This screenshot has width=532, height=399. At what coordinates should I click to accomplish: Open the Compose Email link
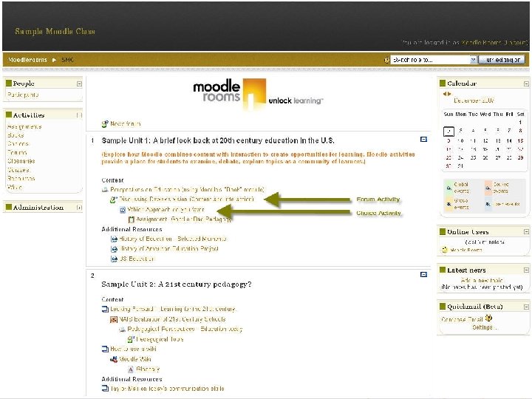click(x=462, y=320)
